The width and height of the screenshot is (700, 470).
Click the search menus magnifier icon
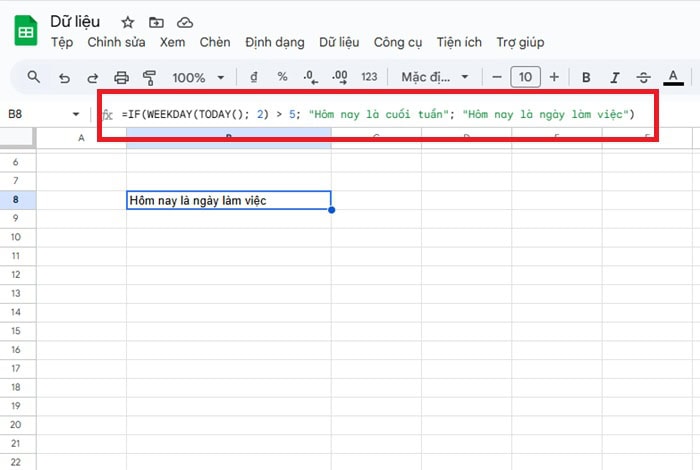(x=34, y=77)
